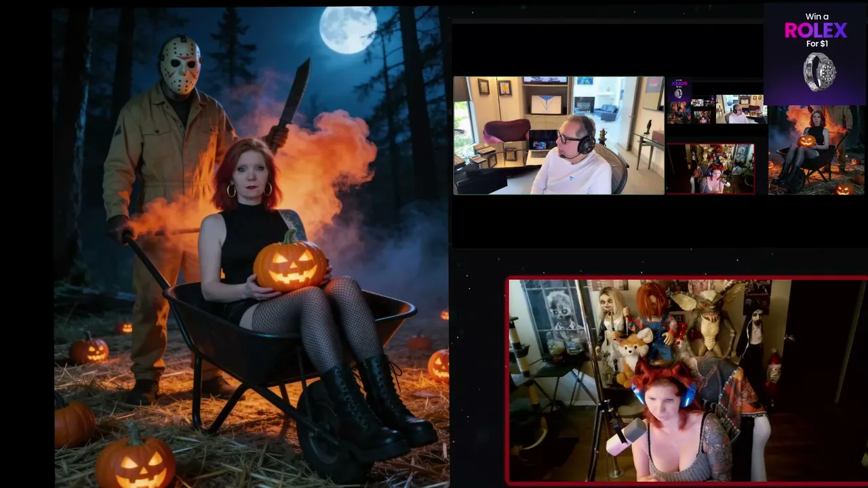Open the tiny nested webcam of the man
The image size is (868, 488).
(741, 109)
